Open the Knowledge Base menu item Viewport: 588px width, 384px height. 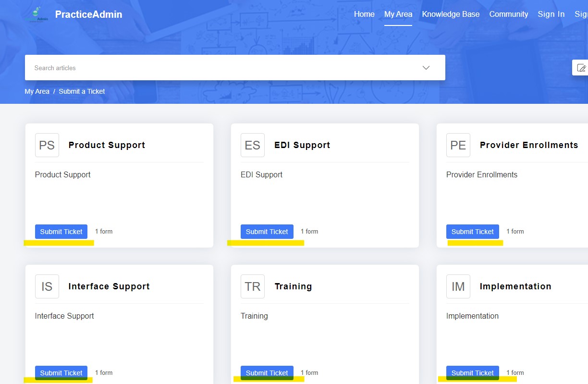tap(451, 14)
